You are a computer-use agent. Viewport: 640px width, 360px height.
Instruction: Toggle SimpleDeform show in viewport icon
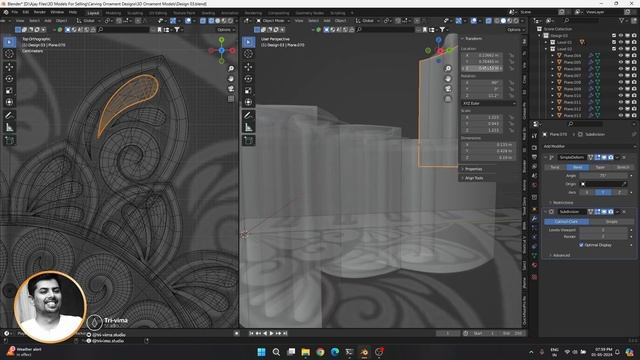(x=604, y=157)
